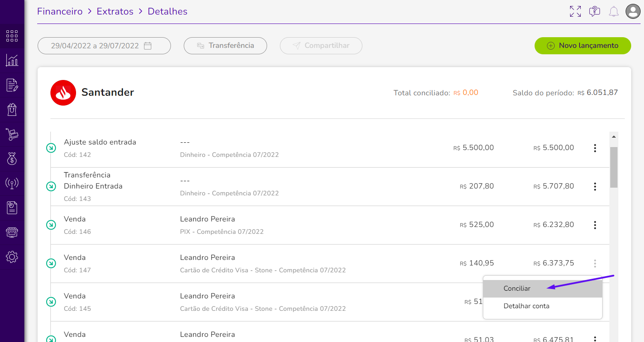This screenshot has height=342, width=644.
Task: Select Detalhar conta from the context menu
Action: tap(543, 306)
